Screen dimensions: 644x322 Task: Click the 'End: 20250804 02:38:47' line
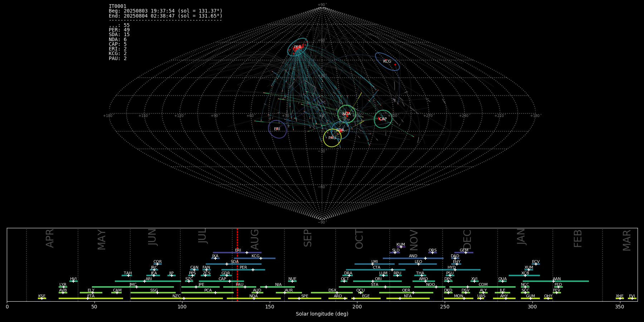click(x=166, y=16)
